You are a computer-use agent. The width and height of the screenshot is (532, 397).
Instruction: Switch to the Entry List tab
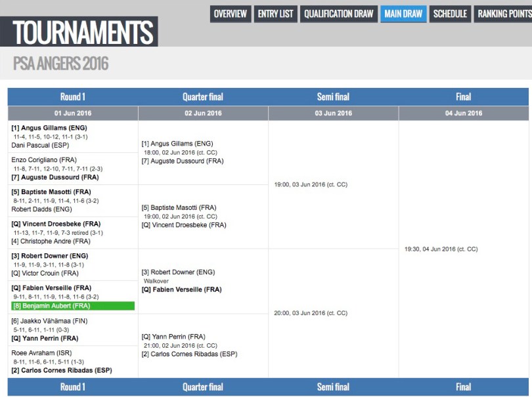coord(276,14)
